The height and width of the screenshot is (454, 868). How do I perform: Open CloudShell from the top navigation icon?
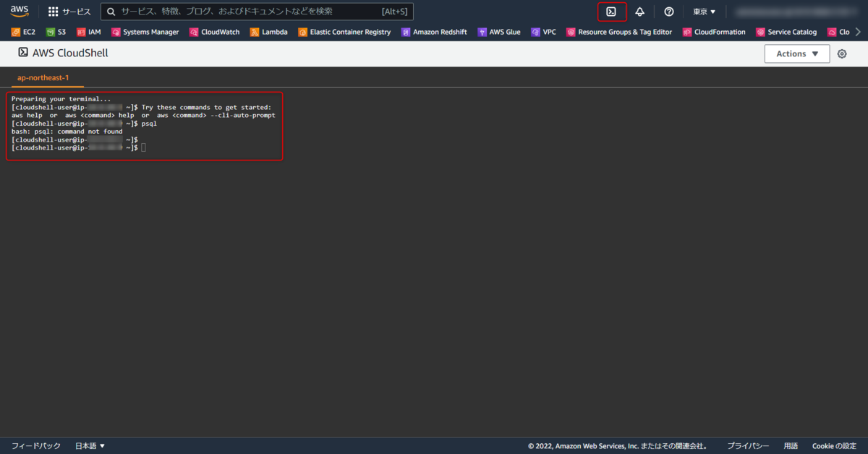coord(611,12)
